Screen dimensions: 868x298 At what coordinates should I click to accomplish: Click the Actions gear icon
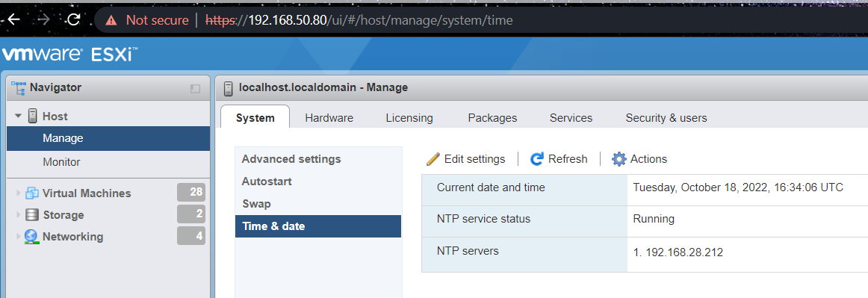(619, 159)
